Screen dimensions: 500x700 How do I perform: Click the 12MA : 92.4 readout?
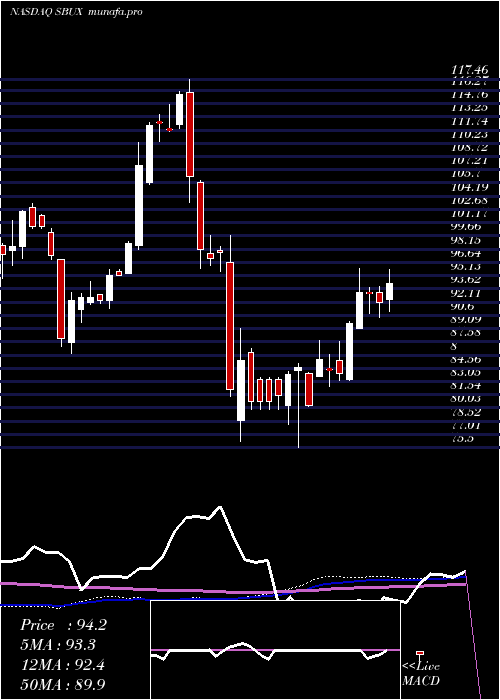pyautogui.click(x=62, y=665)
